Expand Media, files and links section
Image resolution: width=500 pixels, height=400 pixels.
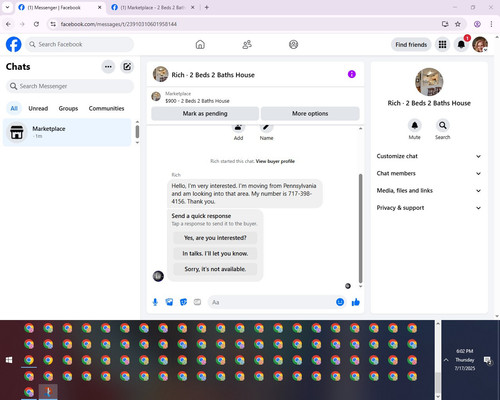click(x=429, y=191)
